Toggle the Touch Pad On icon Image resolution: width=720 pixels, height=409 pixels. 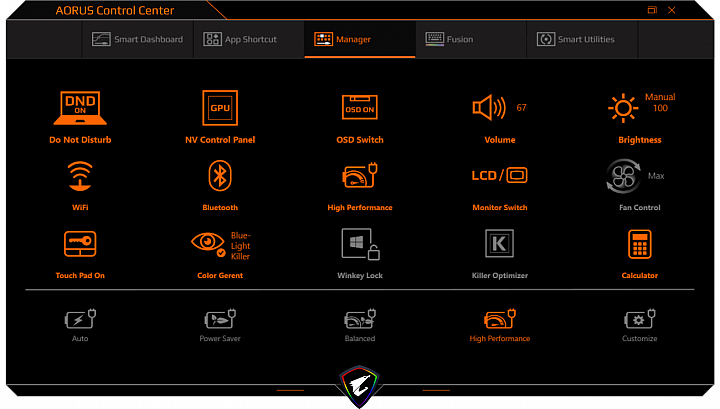point(80,244)
